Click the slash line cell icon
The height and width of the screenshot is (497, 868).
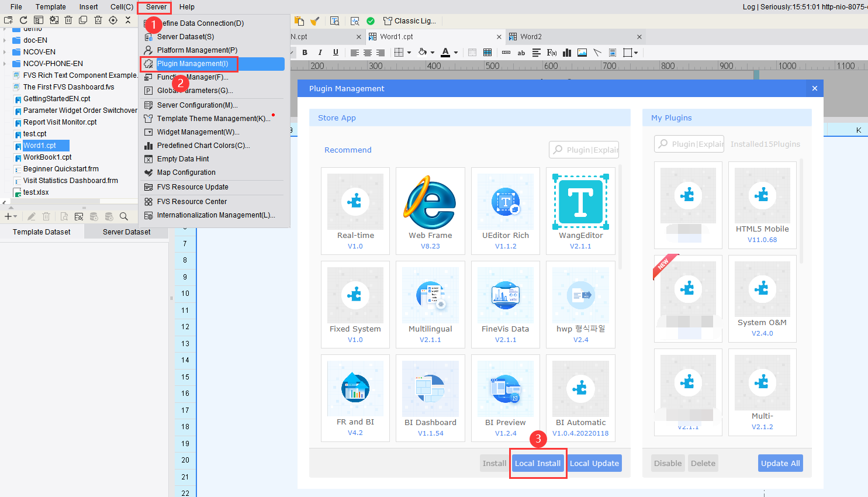[x=597, y=53]
